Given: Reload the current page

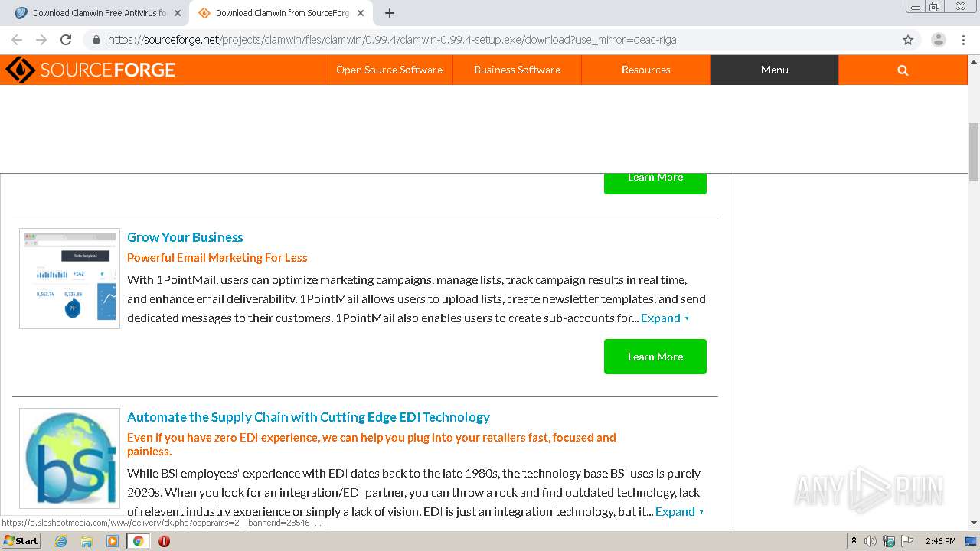Looking at the screenshot, I should [66, 40].
